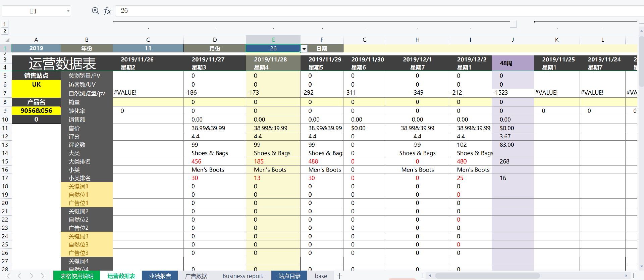
Task: Select row 17 header
Action: tap(5, 178)
